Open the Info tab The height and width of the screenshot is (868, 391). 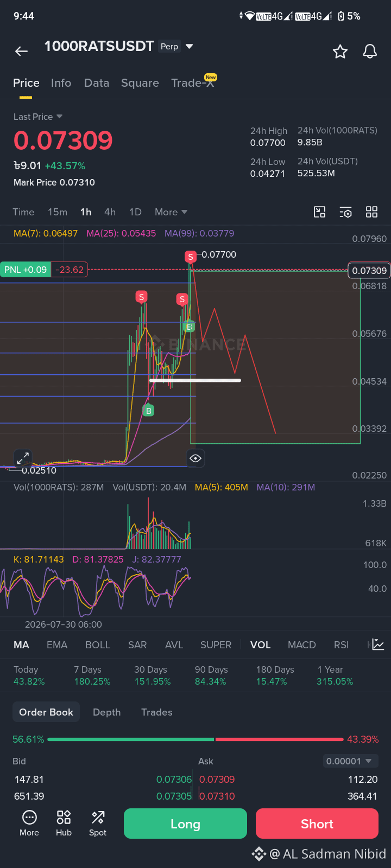click(61, 83)
